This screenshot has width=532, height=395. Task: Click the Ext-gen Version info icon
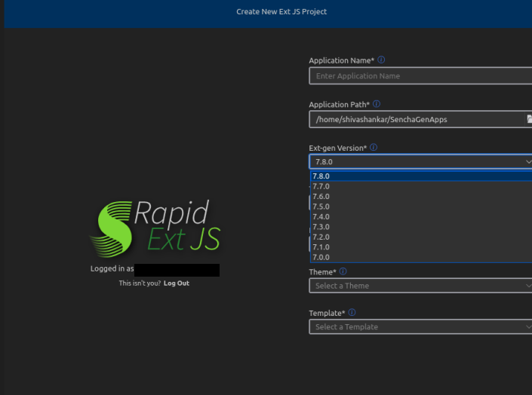pyautogui.click(x=374, y=149)
